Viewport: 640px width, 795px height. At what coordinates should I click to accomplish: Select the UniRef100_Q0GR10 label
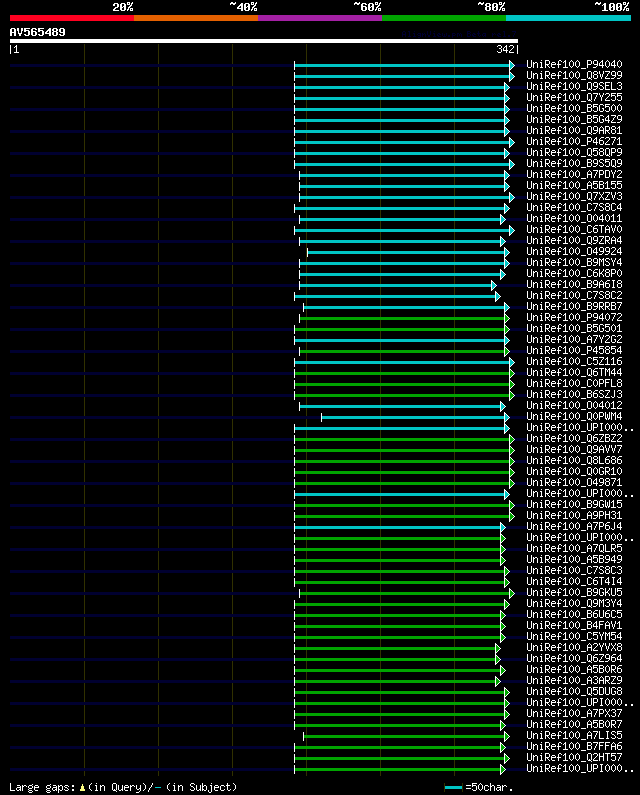point(574,472)
